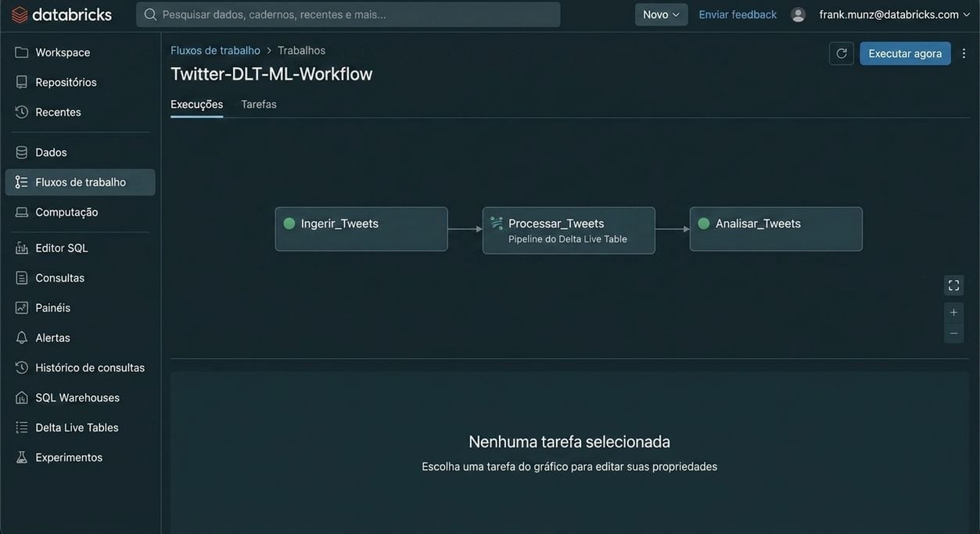Click the Enviar feedback link
Screen dimensions: 980x534
[738, 14]
